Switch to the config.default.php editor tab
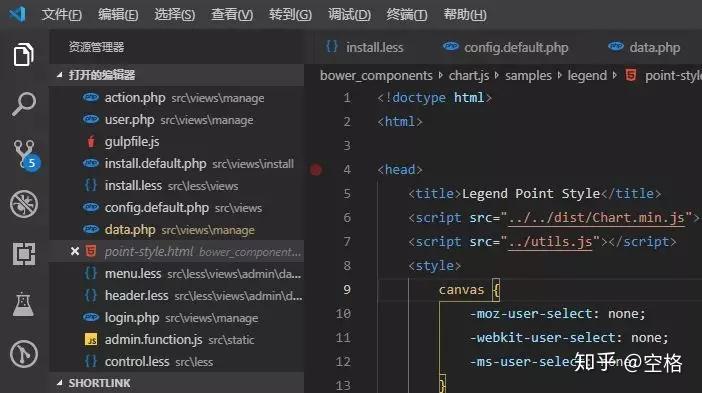 505,47
